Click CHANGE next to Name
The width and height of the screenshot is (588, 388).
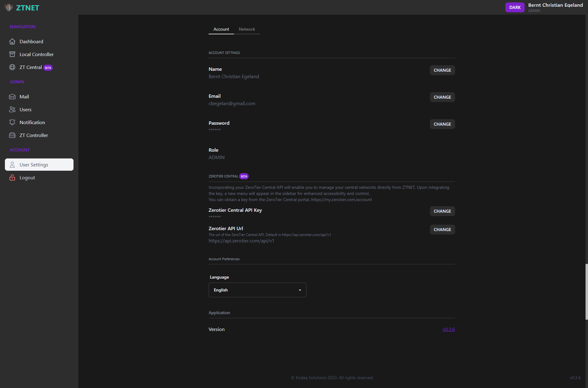pos(442,70)
